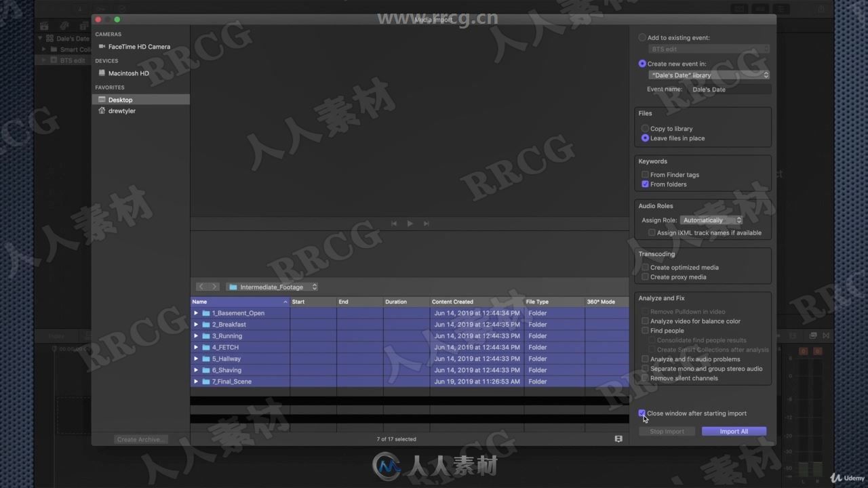
Task: Click 7_Final_Scene creation date cell
Action: [477, 382]
